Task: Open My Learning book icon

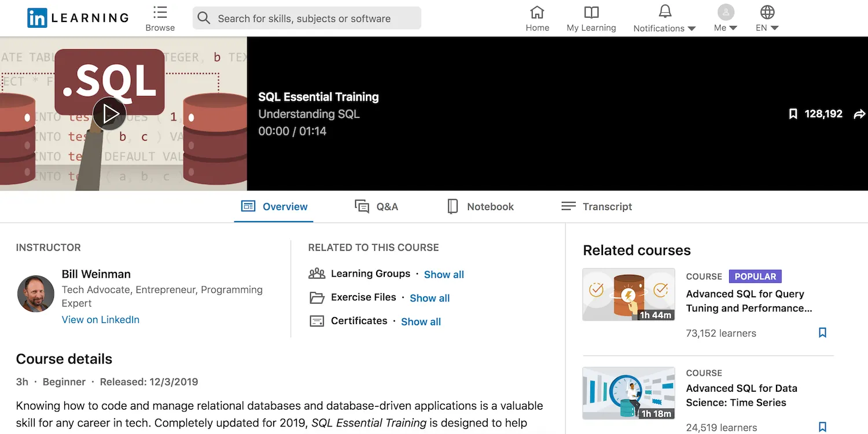Action: point(591,12)
